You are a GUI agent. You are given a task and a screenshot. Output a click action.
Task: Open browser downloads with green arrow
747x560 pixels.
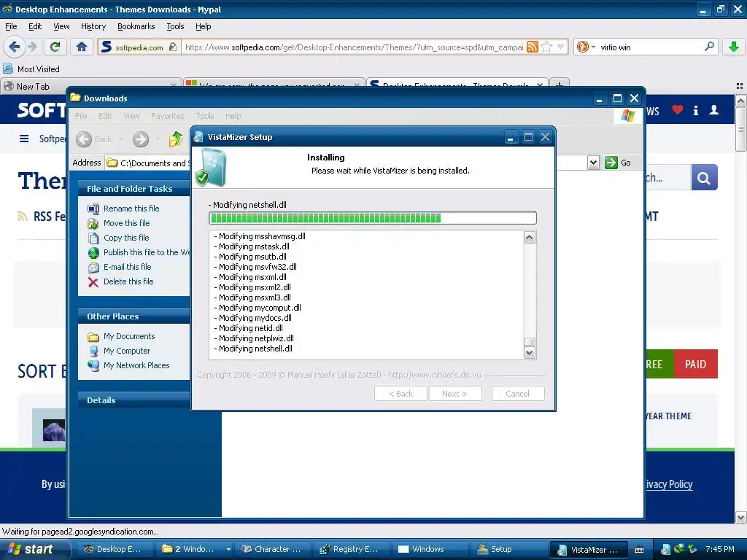pos(734,47)
